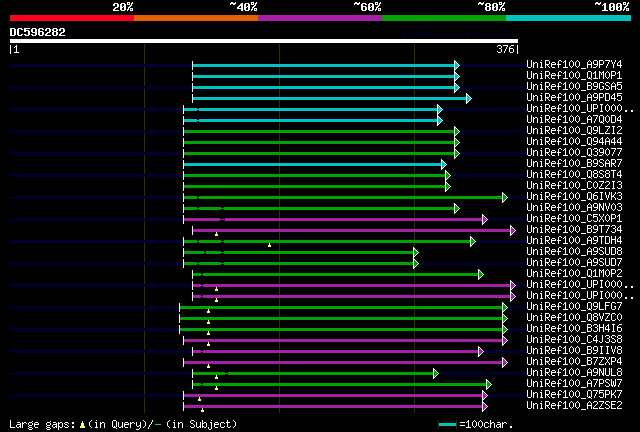Select the UniRef100_B3H4I6 label
Image resolution: width=640 pixels, height=432 pixels.
[574, 329]
